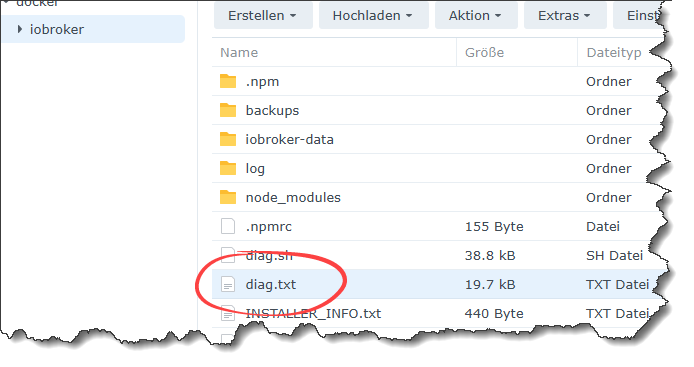The height and width of the screenshot is (367, 694).
Task: Open the Erstellen dropdown menu
Action: pos(263,16)
